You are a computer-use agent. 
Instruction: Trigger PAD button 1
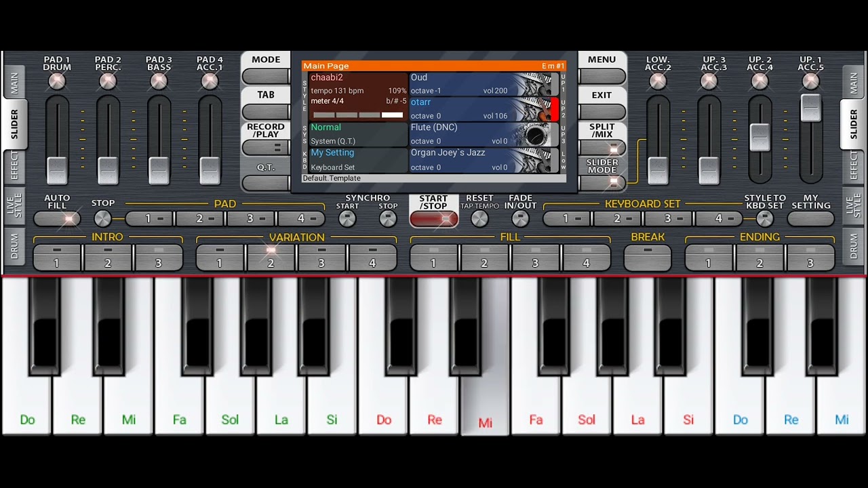150,218
